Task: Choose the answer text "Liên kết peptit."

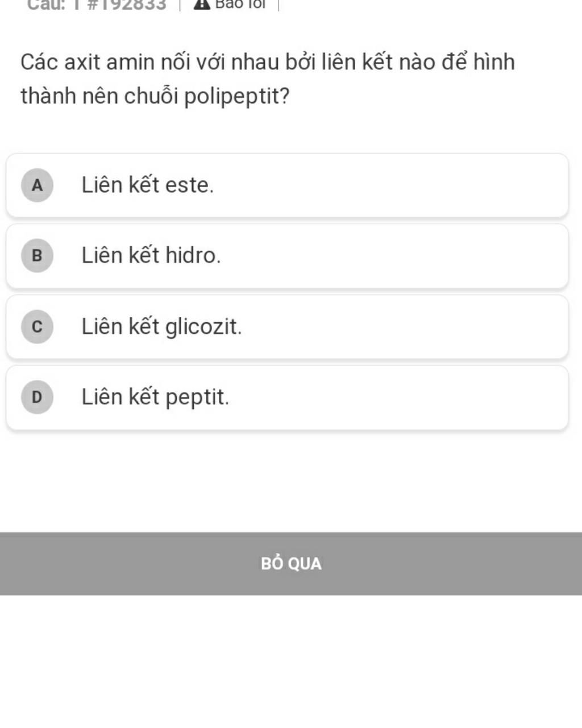Action: point(156,398)
